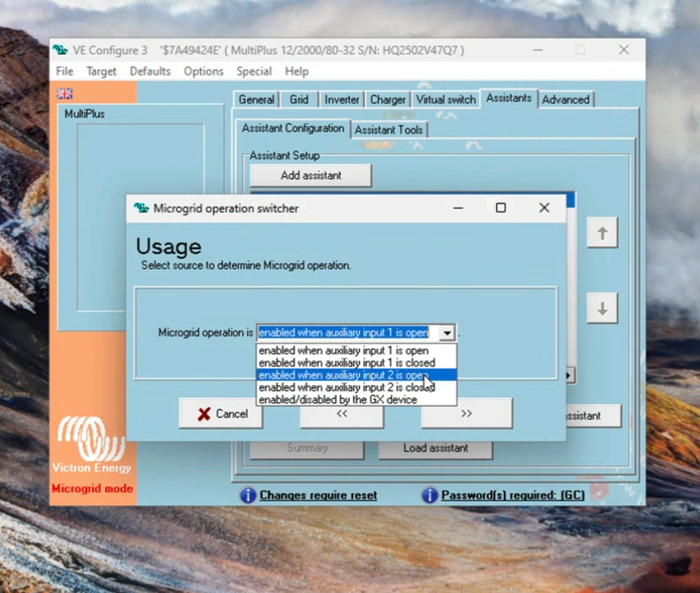Minimize the Microgrid operation switcher dialog
This screenshot has width=700, height=593.
pos(458,208)
